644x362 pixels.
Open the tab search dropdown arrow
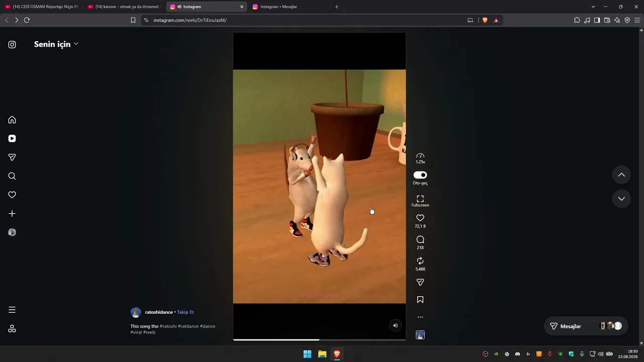[x=593, y=7]
